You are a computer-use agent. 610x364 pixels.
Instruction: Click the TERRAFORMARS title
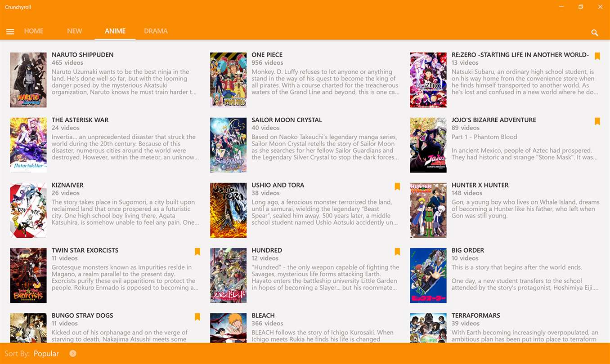pos(476,315)
